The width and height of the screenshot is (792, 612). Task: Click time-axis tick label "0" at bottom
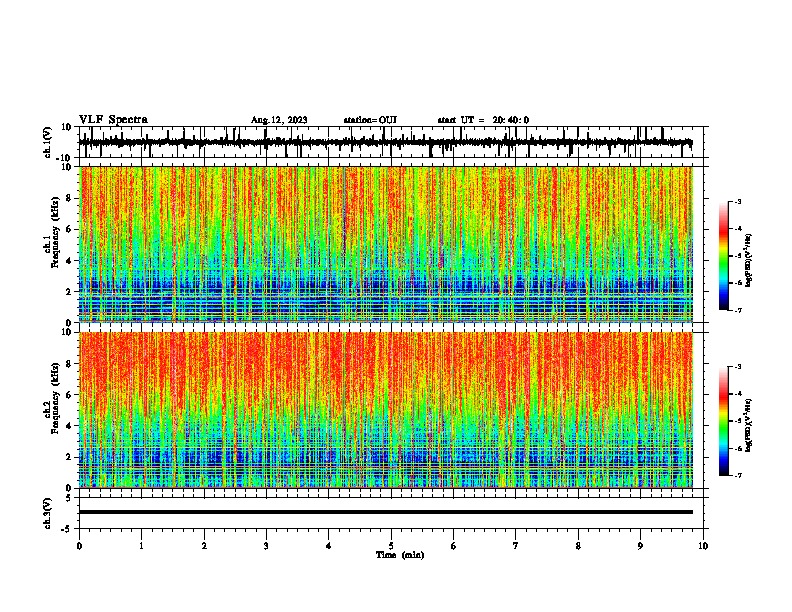(x=79, y=546)
